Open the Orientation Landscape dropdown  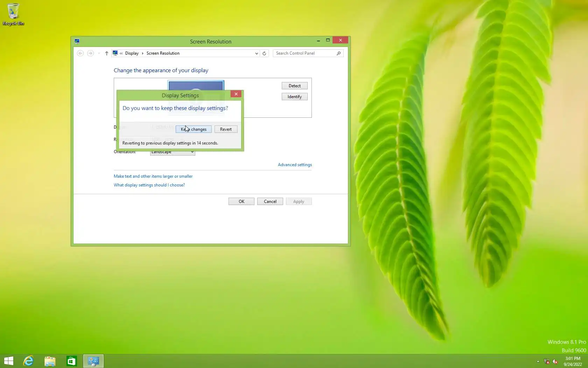(173, 153)
